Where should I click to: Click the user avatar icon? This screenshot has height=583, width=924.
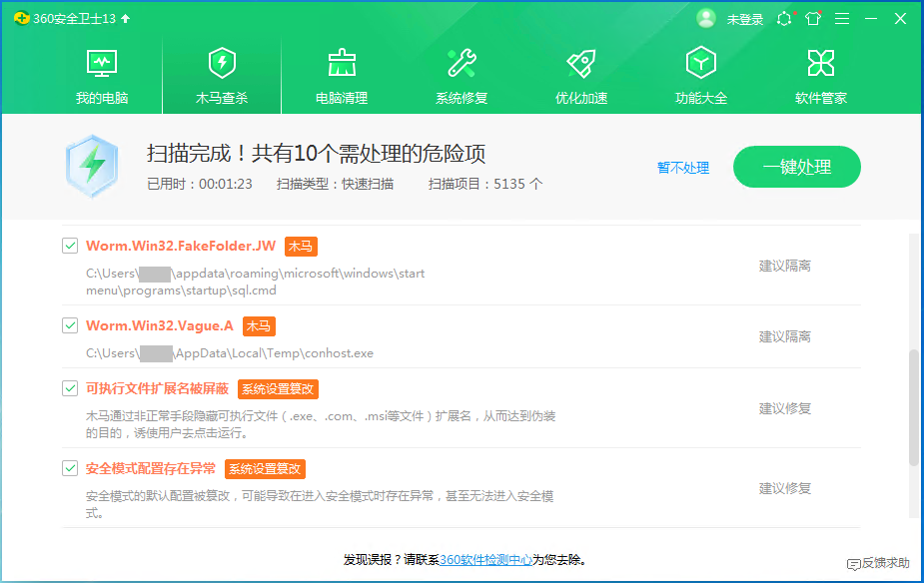706,19
